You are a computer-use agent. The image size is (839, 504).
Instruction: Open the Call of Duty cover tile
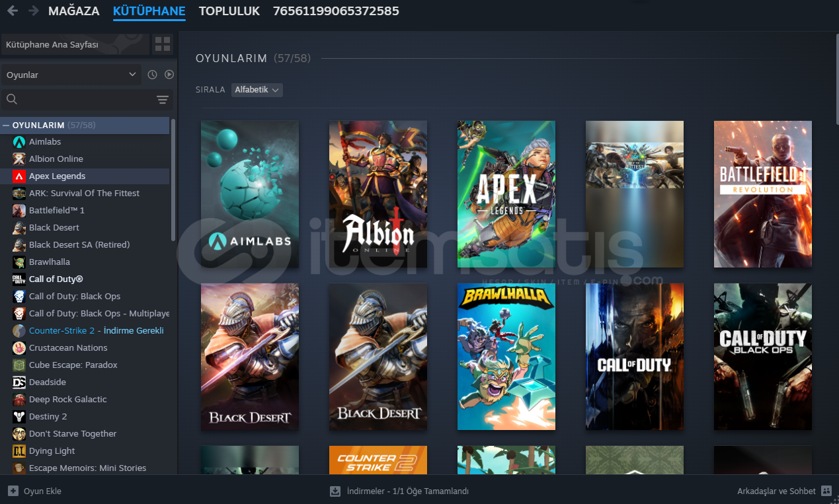[635, 357]
